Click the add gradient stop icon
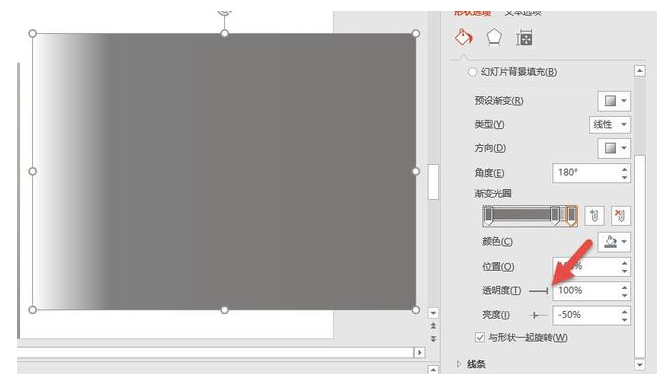Image resolution: width=663 pixels, height=374 pixels. 594,216
